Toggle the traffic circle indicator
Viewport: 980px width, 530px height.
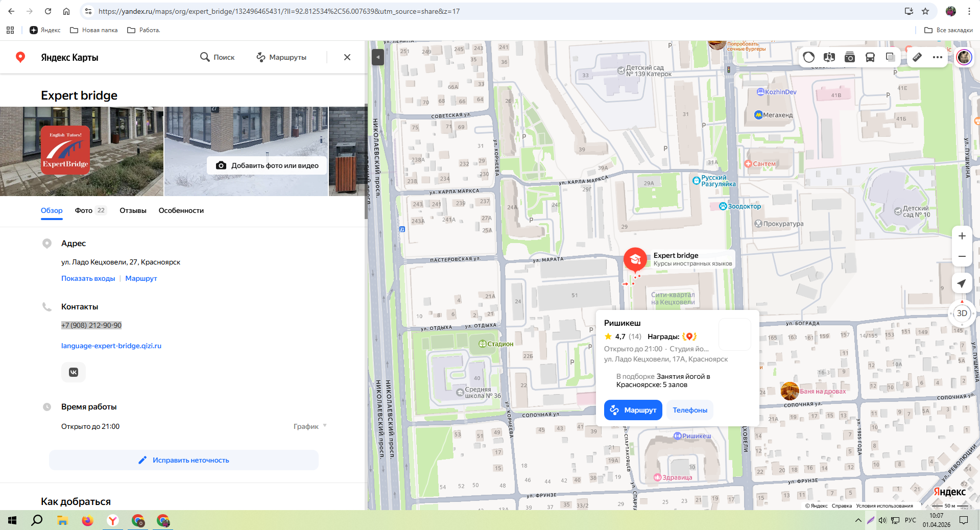(x=808, y=57)
